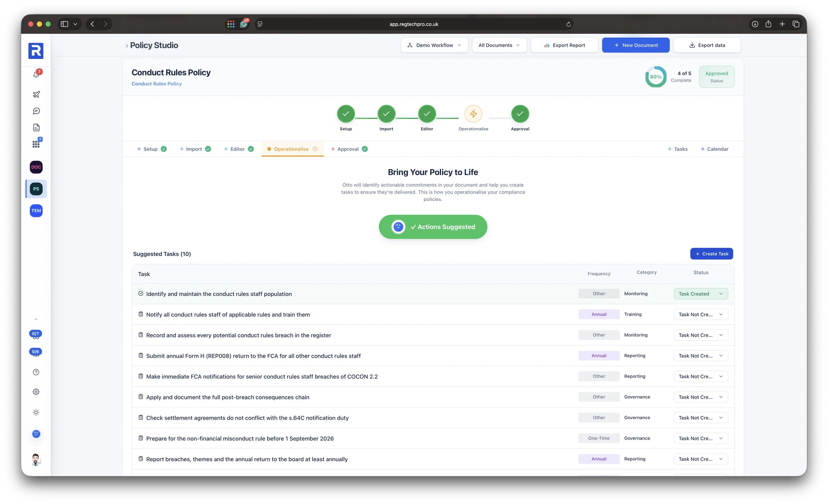The image size is (828, 504).
Task: Reload the page in Safari address bar
Action: pyautogui.click(x=569, y=24)
